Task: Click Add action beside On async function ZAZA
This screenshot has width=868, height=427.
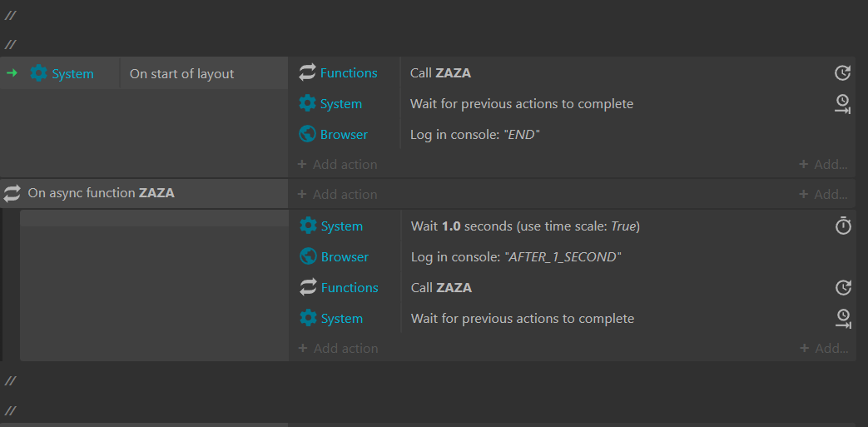Action: pyautogui.click(x=338, y=195)
